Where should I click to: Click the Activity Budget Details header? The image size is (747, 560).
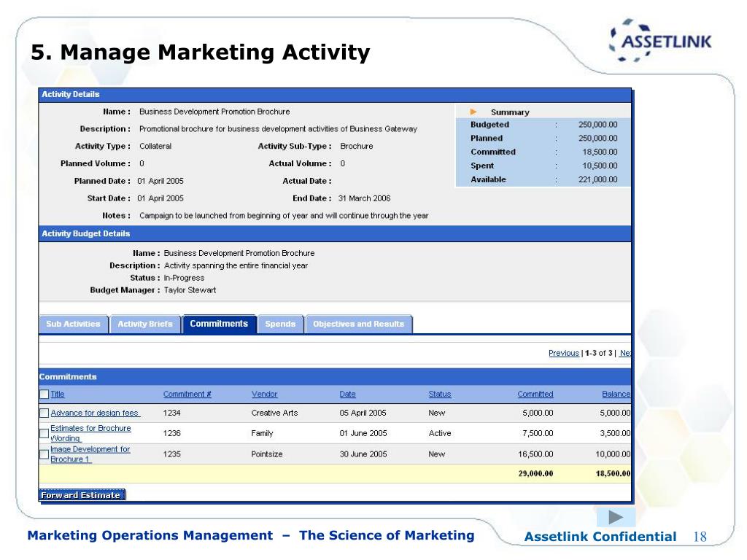335,234
